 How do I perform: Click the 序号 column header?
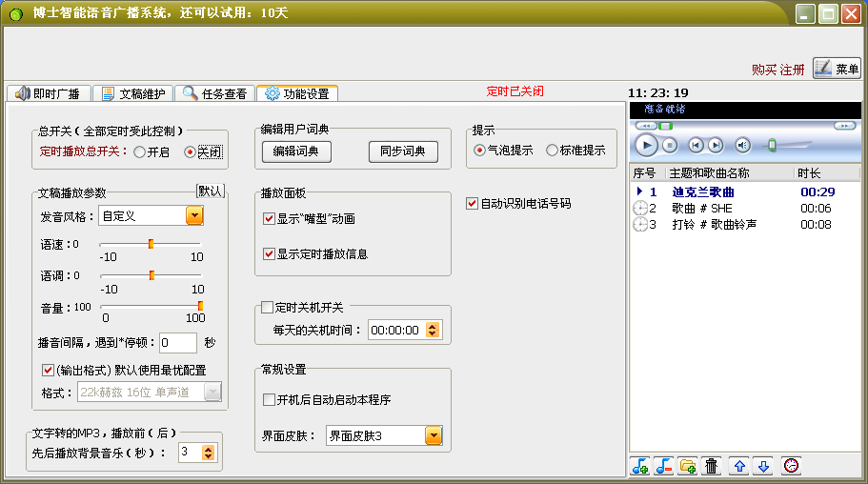click(x=648, y=173)
